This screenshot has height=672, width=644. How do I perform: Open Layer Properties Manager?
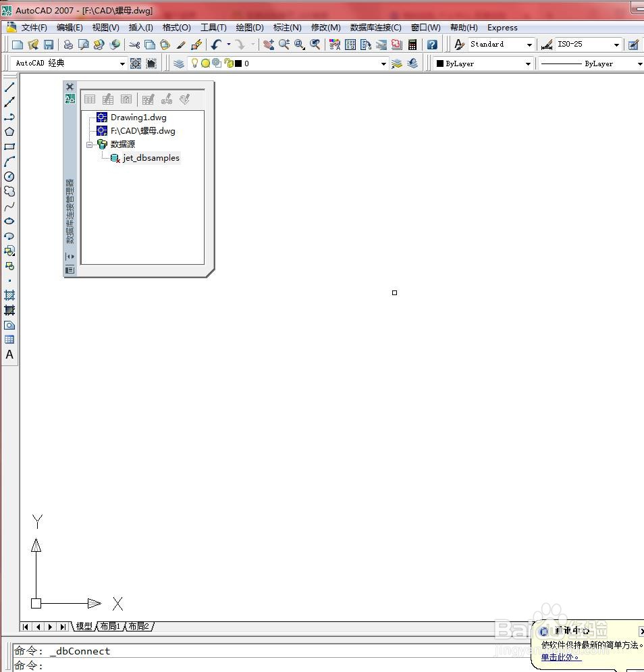click(x=179, y=64)
